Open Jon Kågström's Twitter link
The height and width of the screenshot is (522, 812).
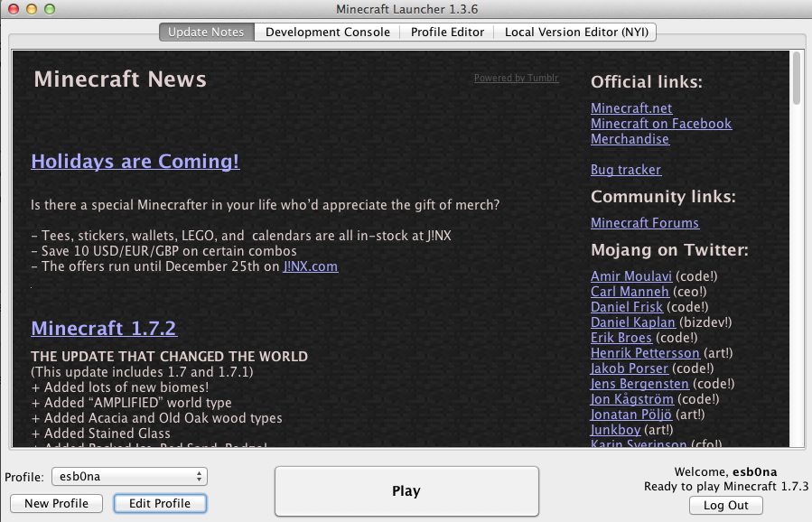click(x=632, y=399)
